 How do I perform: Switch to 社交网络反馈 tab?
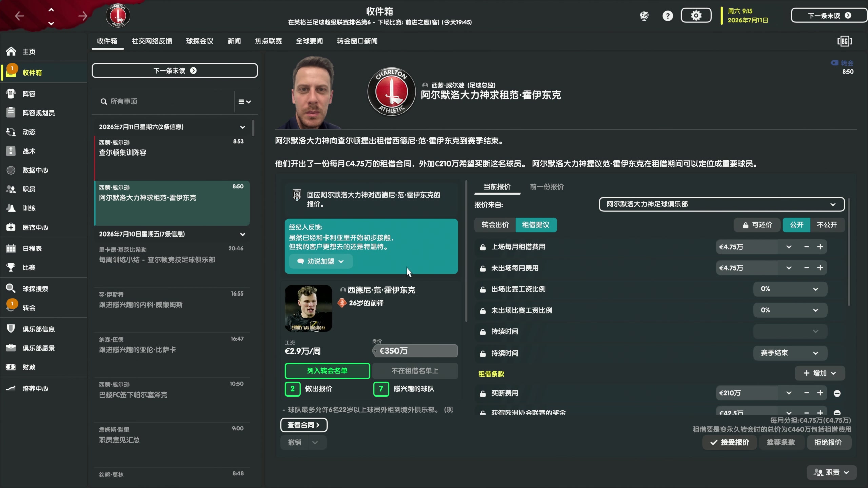pyautogui.click(x=152, y=41)
